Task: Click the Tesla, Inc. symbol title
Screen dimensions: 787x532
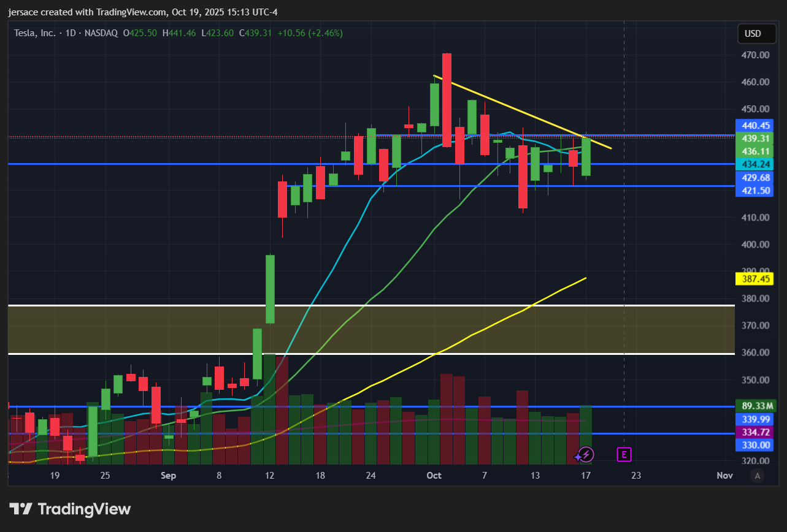Action: pos(36,33)
